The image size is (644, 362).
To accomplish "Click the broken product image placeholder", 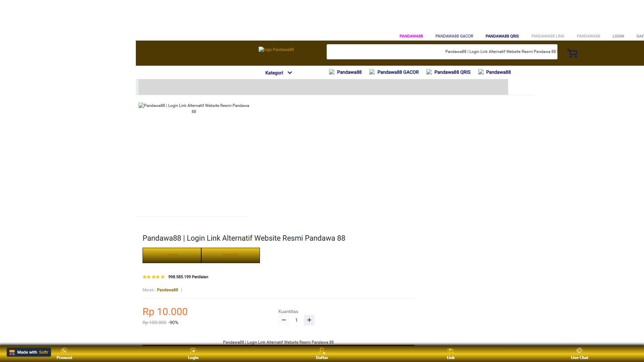I will pyautogui.click(x=194, y=108).
